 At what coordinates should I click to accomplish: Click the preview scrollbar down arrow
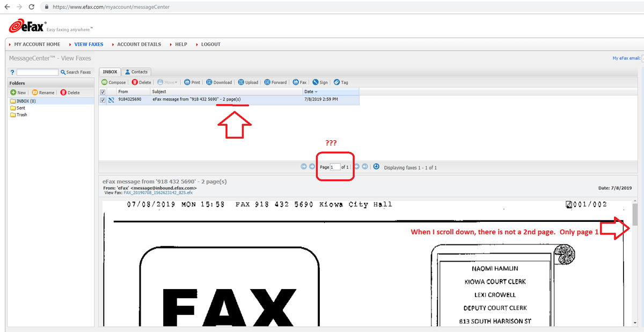635,322
